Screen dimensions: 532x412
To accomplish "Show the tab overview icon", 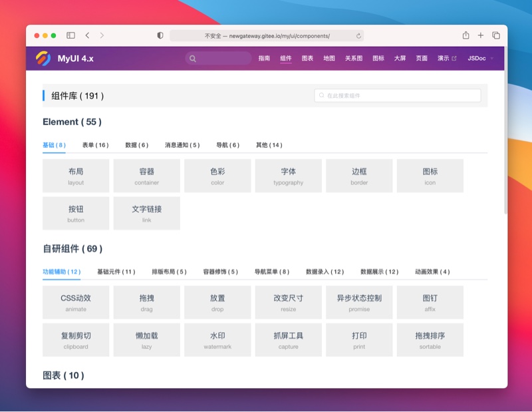I will 496,35.
